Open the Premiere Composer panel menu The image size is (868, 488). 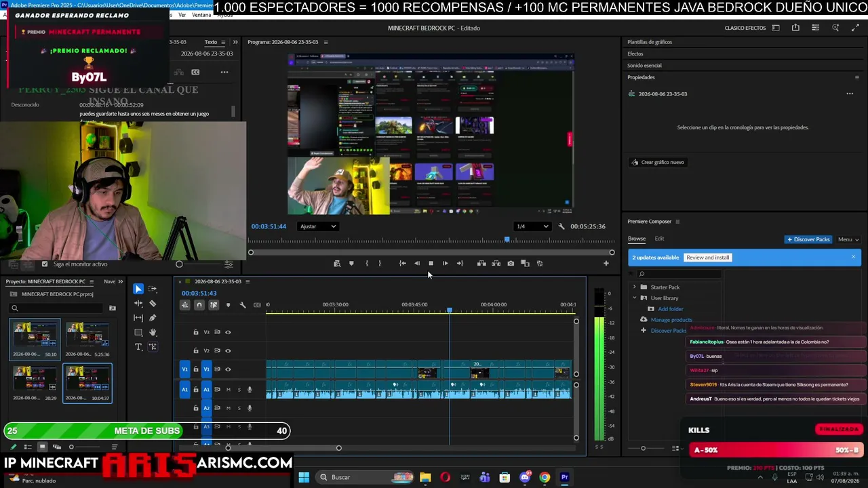(x=677, y=222)
